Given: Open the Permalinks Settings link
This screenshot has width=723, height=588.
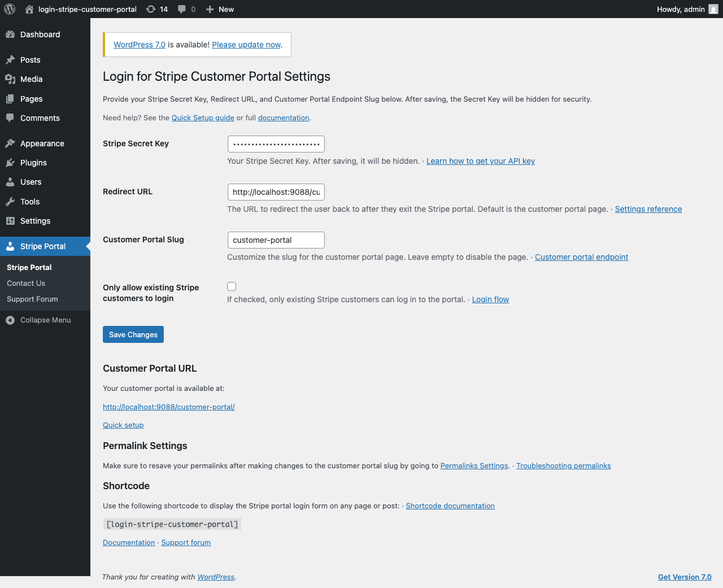Looking at the screenshot, I should click(474, 465).
